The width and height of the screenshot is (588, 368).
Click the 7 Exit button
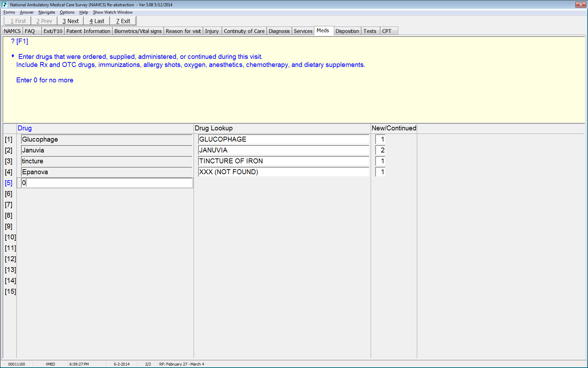[123, 21]
